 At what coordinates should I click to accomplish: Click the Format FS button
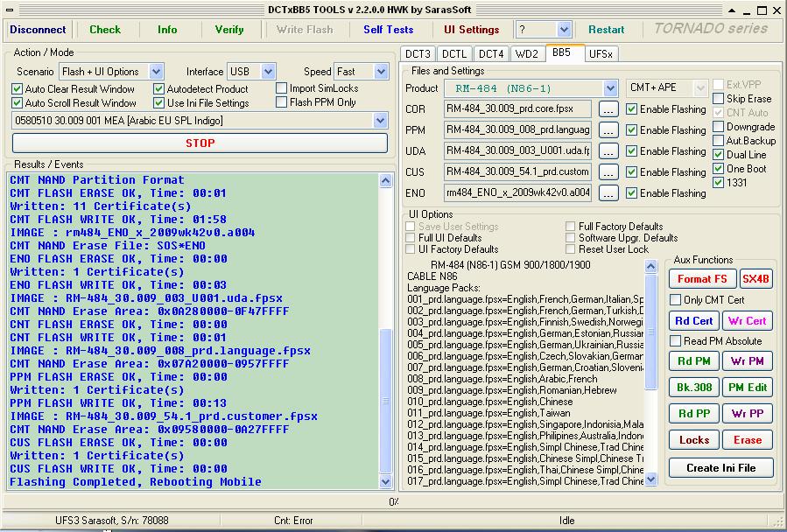pos(702,279)
